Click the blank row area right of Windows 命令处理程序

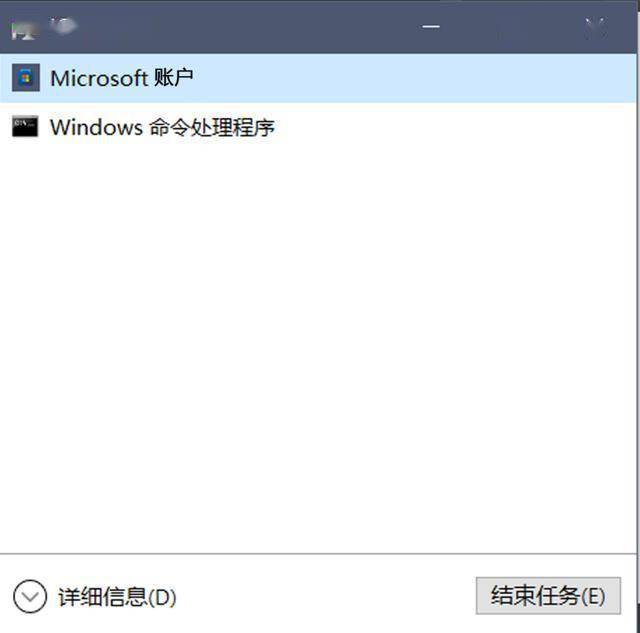point(456,127)
